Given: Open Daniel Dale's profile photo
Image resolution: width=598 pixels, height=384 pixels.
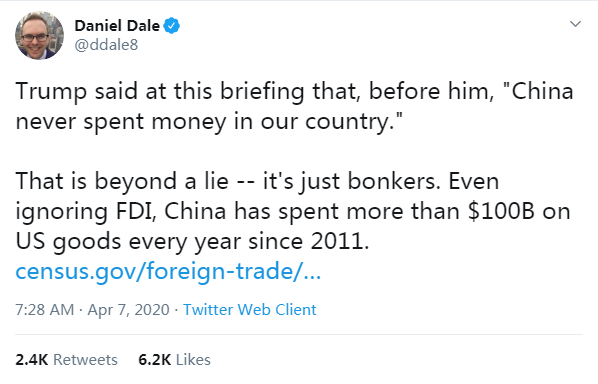Looking at the screenshot, I should tap(39, 35).
